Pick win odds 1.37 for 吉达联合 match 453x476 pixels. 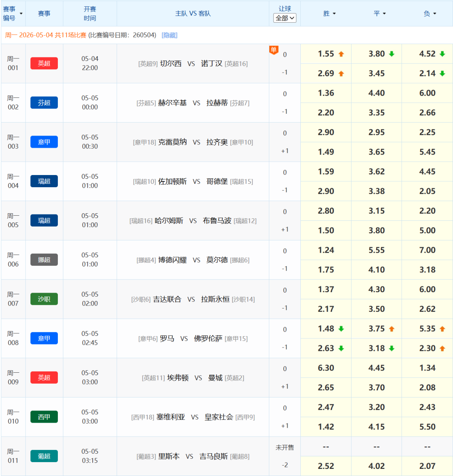[326, 289]
